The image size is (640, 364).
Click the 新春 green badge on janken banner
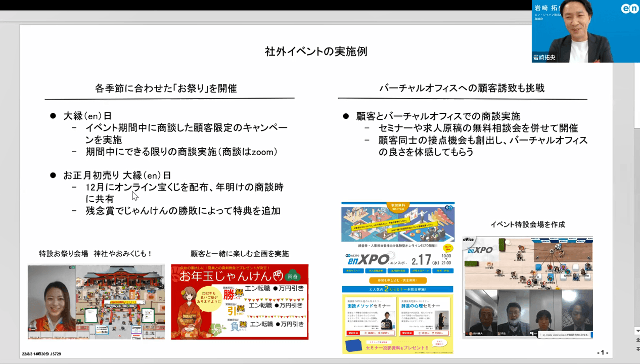coord(293,276)
